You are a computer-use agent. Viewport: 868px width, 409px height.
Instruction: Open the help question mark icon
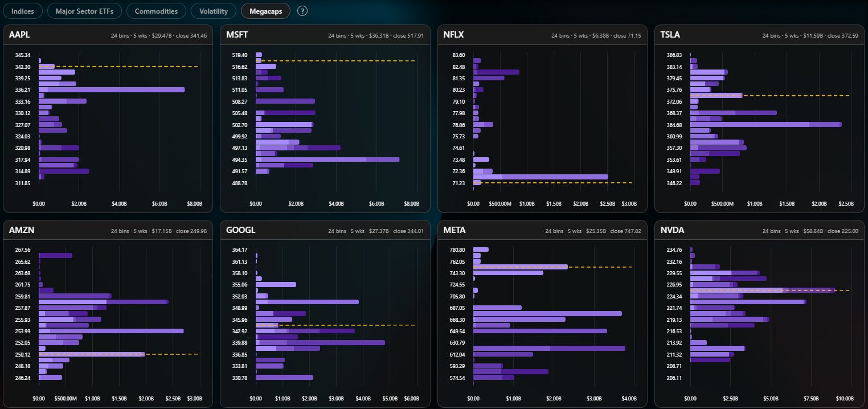pyautogui.click(x=302, y=11)
